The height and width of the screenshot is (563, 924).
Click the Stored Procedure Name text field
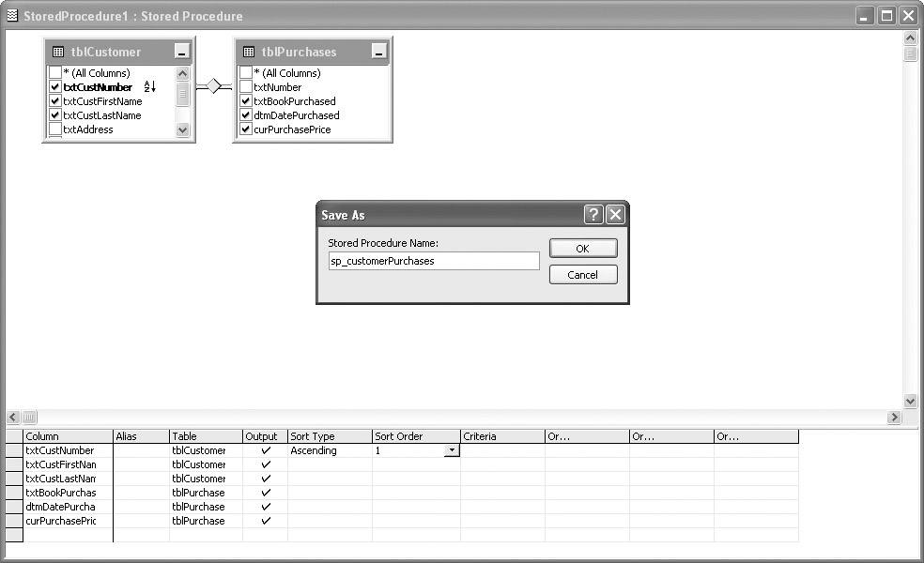pyautogui.click(x=433, y=261)
